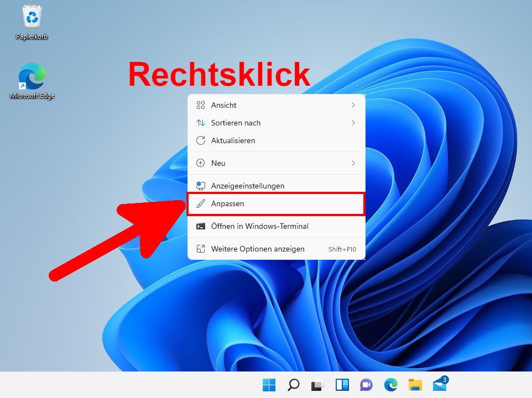Viewport: 532px width, 398px height.
Task: Click the Sortieren nach sort-arrows icon
Action: (201, 123)
